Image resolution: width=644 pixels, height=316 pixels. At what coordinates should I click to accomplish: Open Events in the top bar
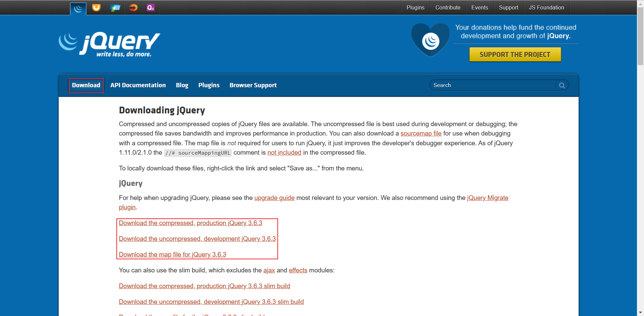[480, 7]
